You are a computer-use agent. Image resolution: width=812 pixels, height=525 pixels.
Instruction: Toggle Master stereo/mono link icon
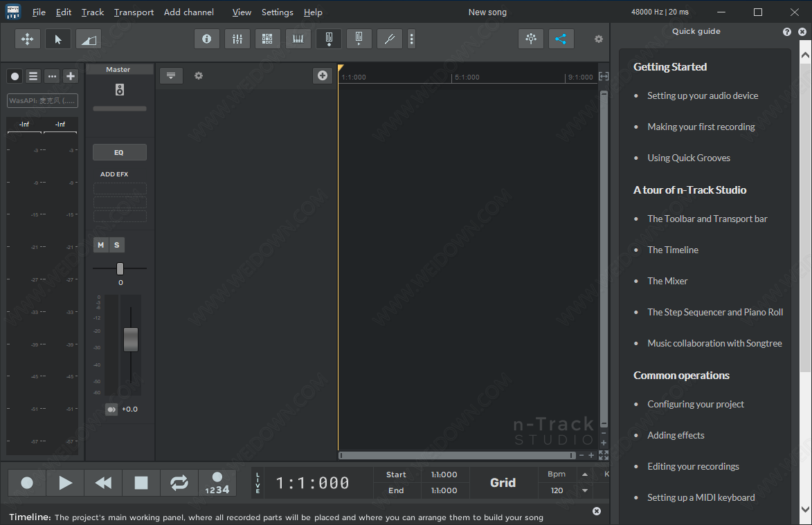[x=111, y=409]
